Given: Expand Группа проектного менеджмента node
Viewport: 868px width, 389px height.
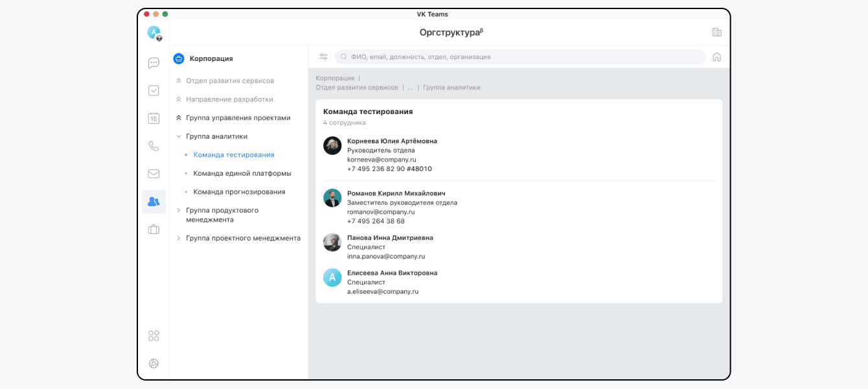Looking at the screenshot, I should pos(179,239).
